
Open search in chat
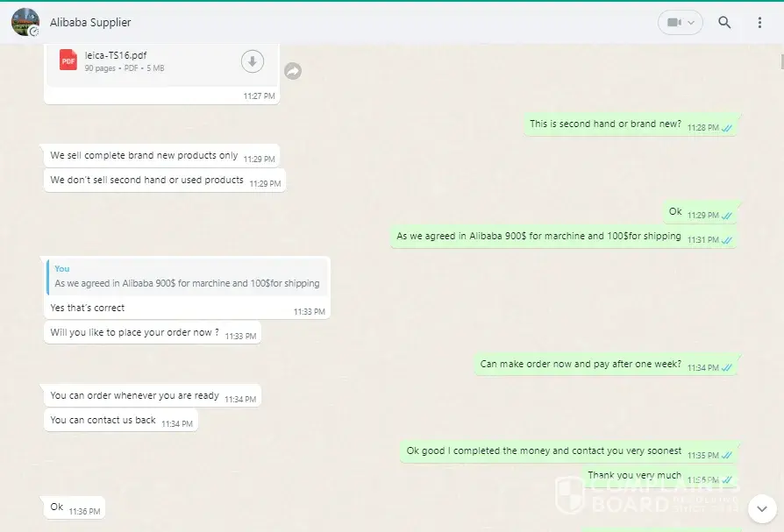tap(724, 22)
